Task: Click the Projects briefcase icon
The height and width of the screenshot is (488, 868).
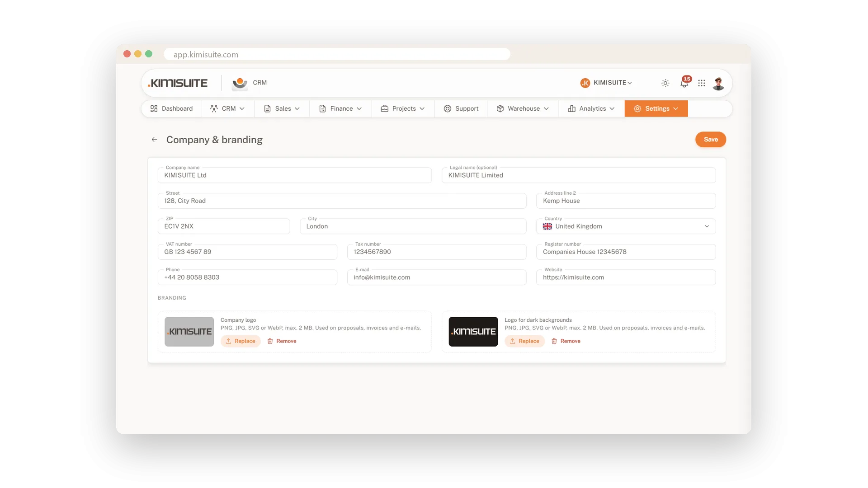Action: point(385,108)
